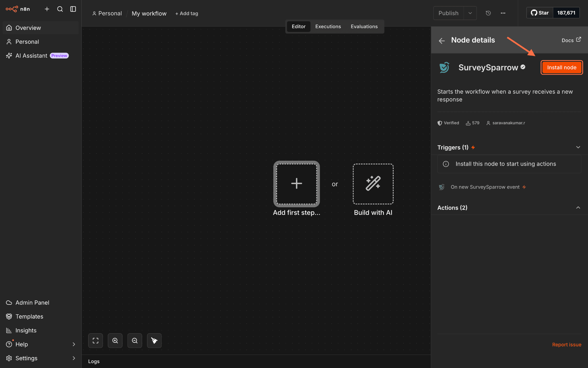Viewport: 588px width, 368px height.
Task: Click verified badge beside SurveySparrow title
Action: (523, 67)
